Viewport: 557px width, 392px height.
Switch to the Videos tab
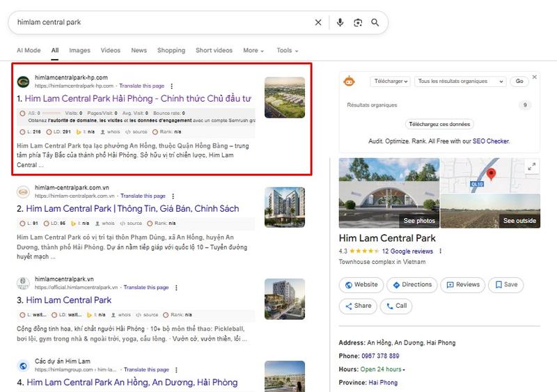[x=111, y=50]
